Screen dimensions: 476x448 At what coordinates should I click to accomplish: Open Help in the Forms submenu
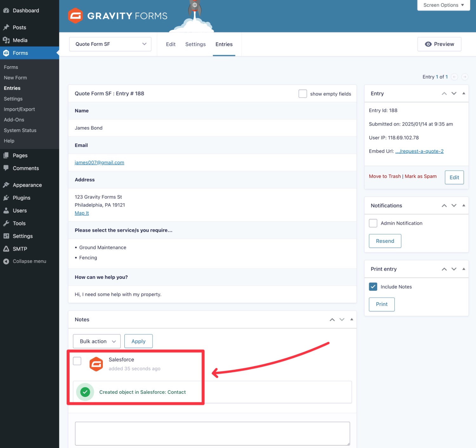[9, 141]
